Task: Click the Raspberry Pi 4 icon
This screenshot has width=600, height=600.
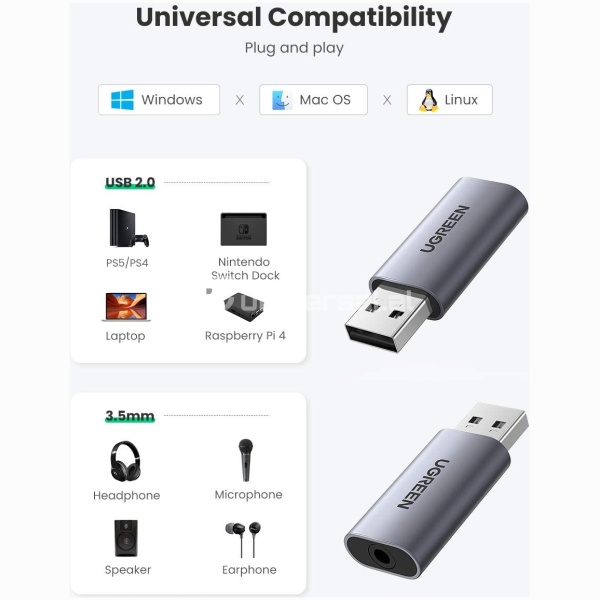Action: pos(244,307)
